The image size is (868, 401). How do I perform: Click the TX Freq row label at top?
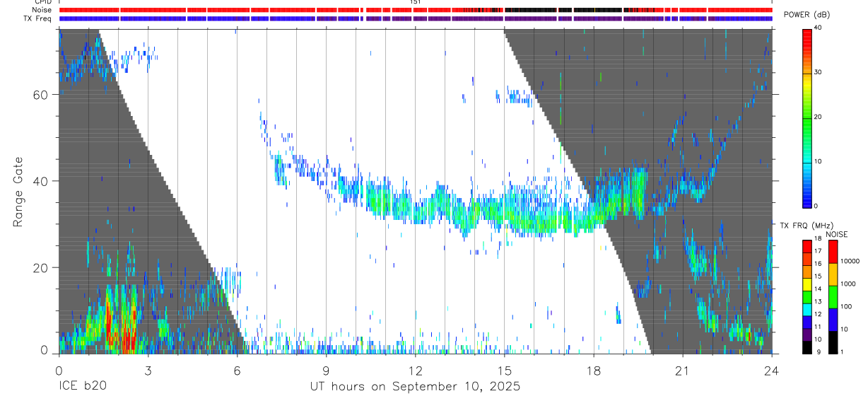[38, 18]
